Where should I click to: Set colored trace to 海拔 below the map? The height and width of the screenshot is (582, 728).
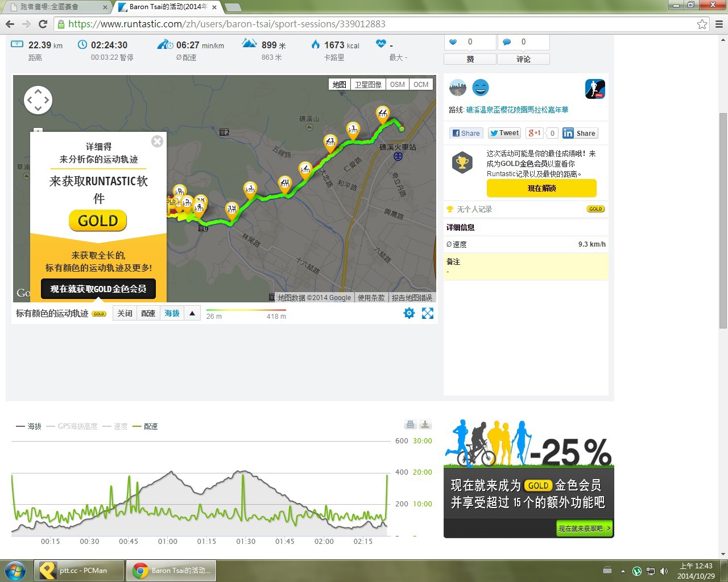[x=172, y=313]
